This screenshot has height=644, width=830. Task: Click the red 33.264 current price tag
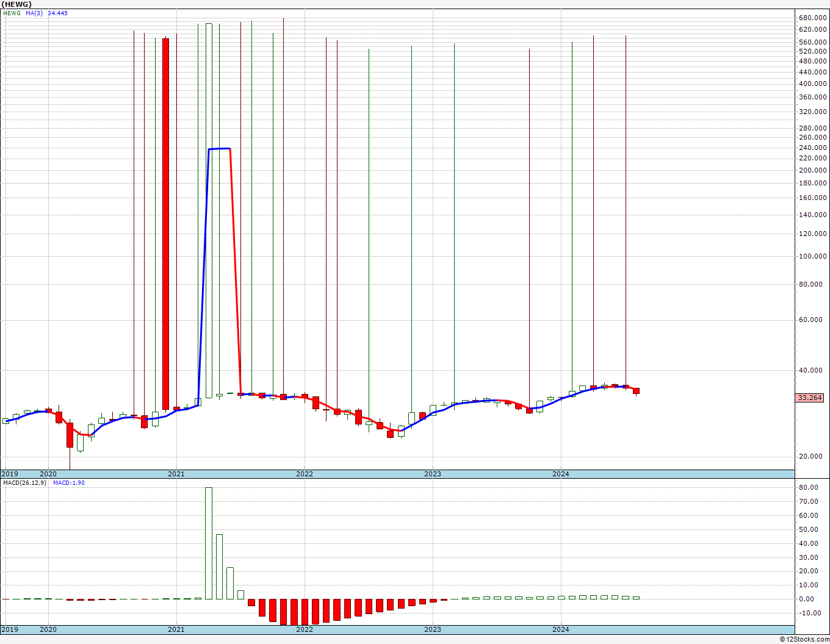click(810, 398)
